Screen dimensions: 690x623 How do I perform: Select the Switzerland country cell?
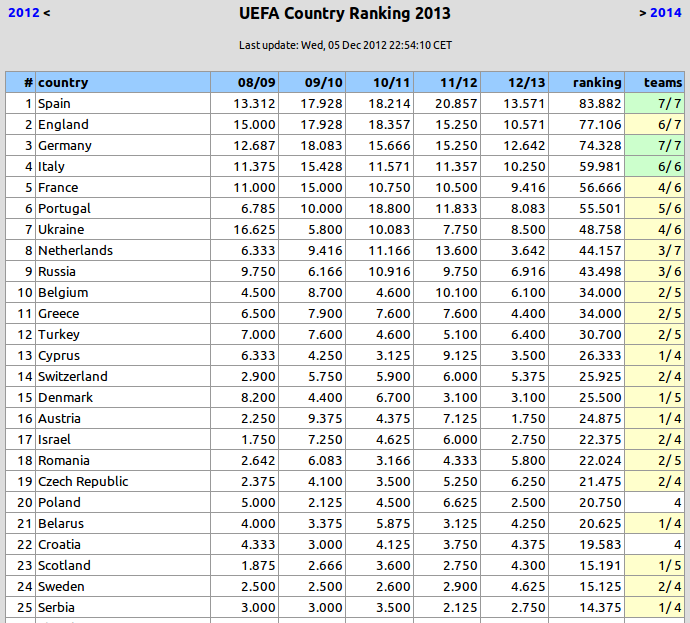click(x=123, y=376)
